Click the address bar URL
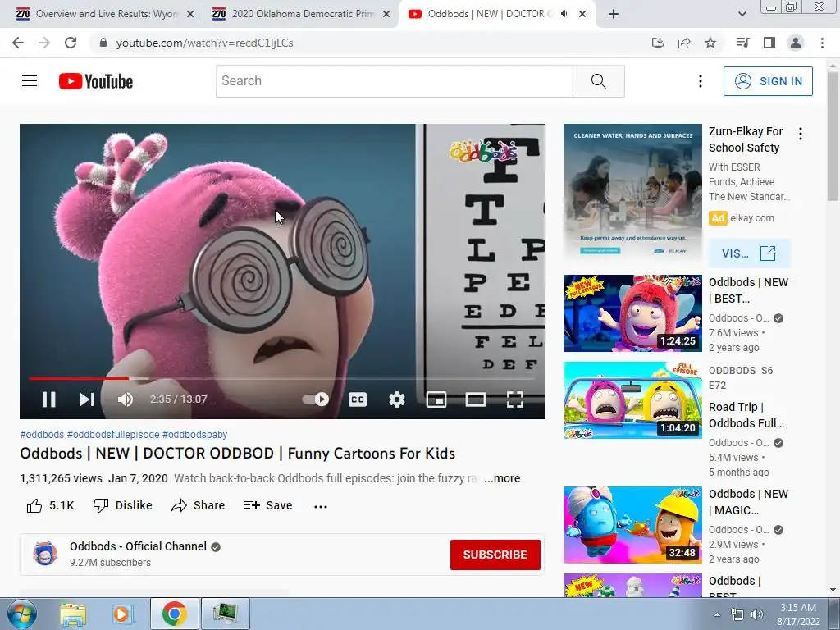 (204, 43)
